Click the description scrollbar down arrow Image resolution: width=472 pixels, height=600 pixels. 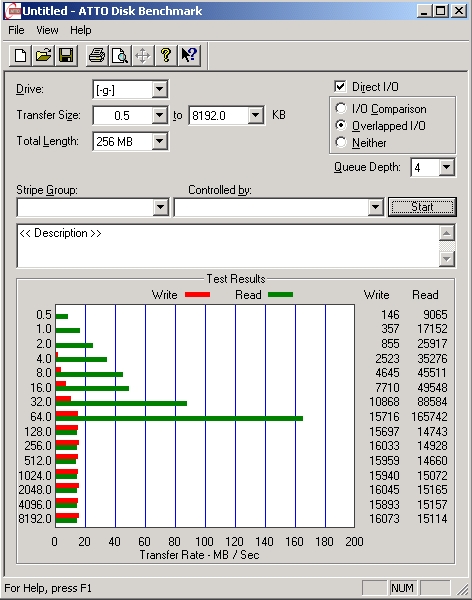(x=447, y=259)
